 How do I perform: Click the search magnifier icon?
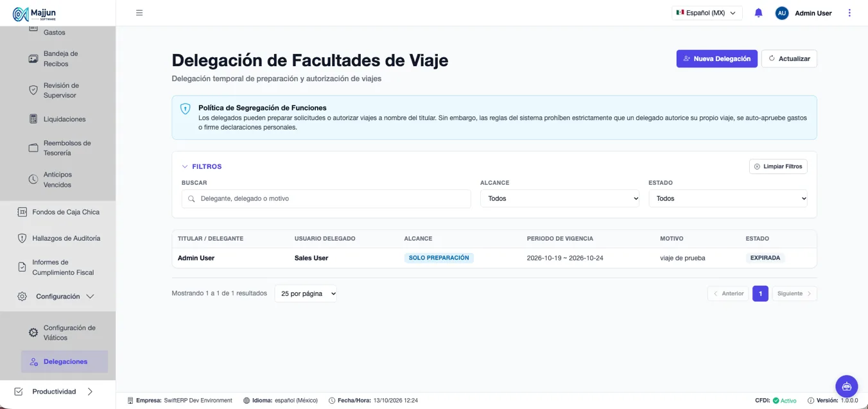pos(191,199)
